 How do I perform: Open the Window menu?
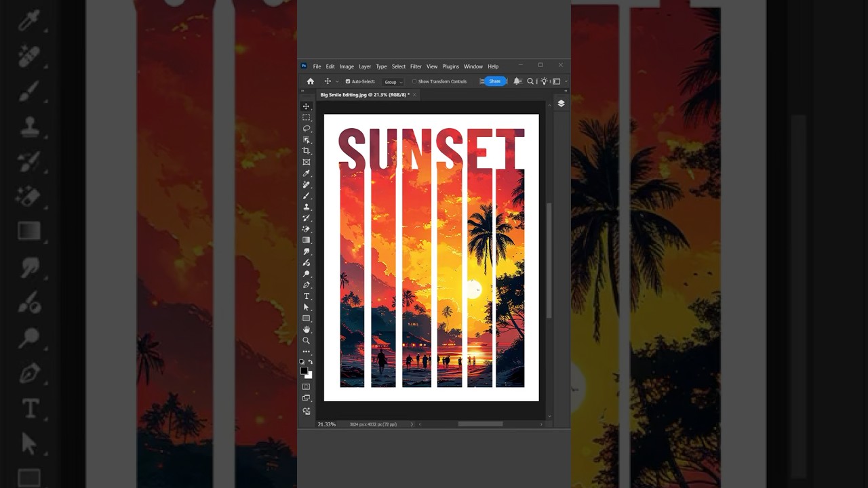click(x=473, y=66)
